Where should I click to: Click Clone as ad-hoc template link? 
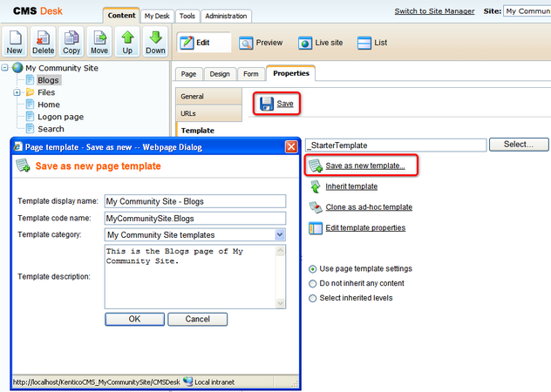coord(369,207)
